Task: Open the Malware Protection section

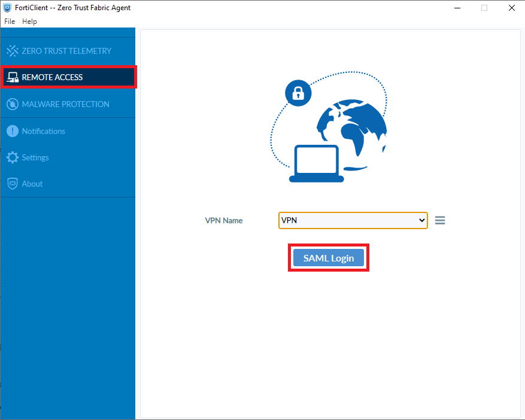Action: coord(68,104)
